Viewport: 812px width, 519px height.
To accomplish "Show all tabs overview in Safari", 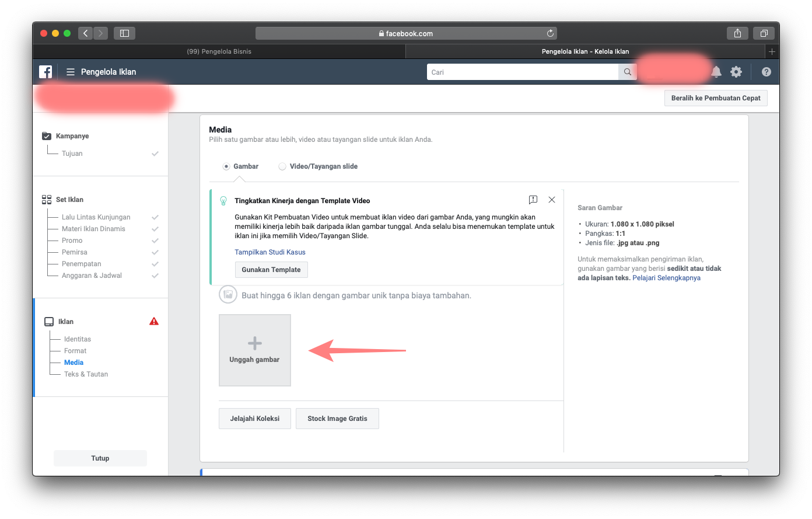I will (764, 33).
